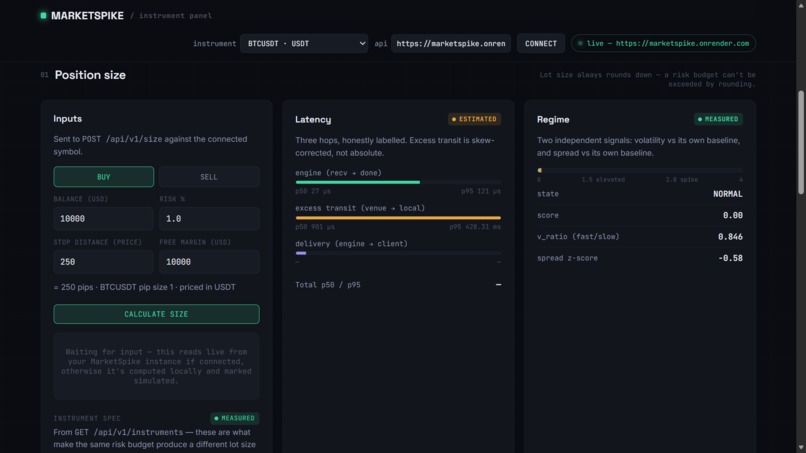Click the 'Total p50 / p95' label

(327, 285)
